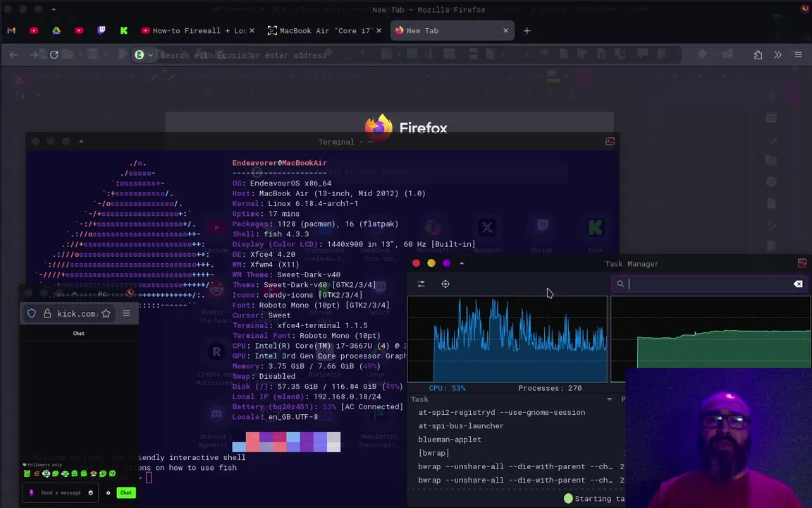Click the Firefox logo on New Tab page
The width and height of the screenshot is (812, 508).
(x=406, y=127)
